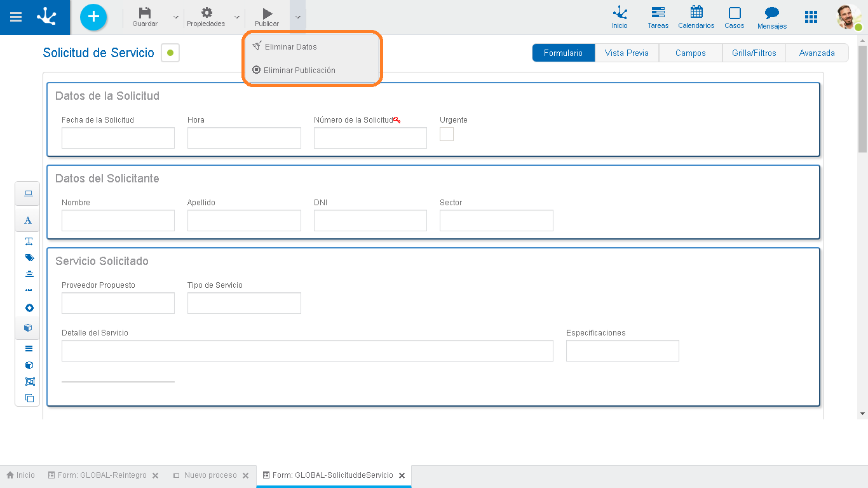Switch to the Grilla/Filtros tab

754,53
